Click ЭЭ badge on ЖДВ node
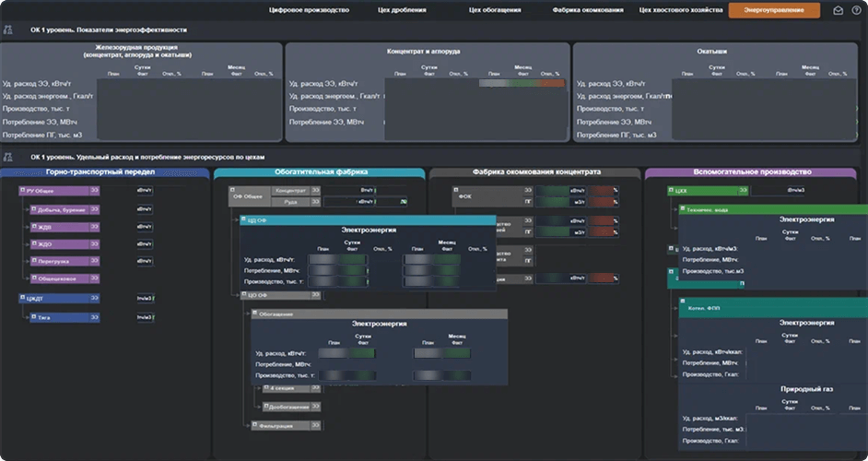The width and height of the screenshot is (868, 461). tap(95, 227)
